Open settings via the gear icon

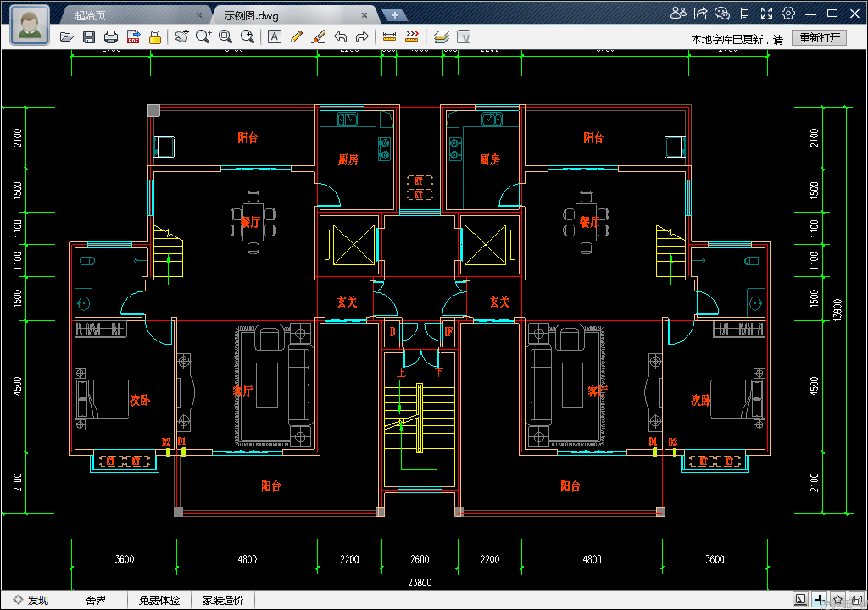coord(788,13)
